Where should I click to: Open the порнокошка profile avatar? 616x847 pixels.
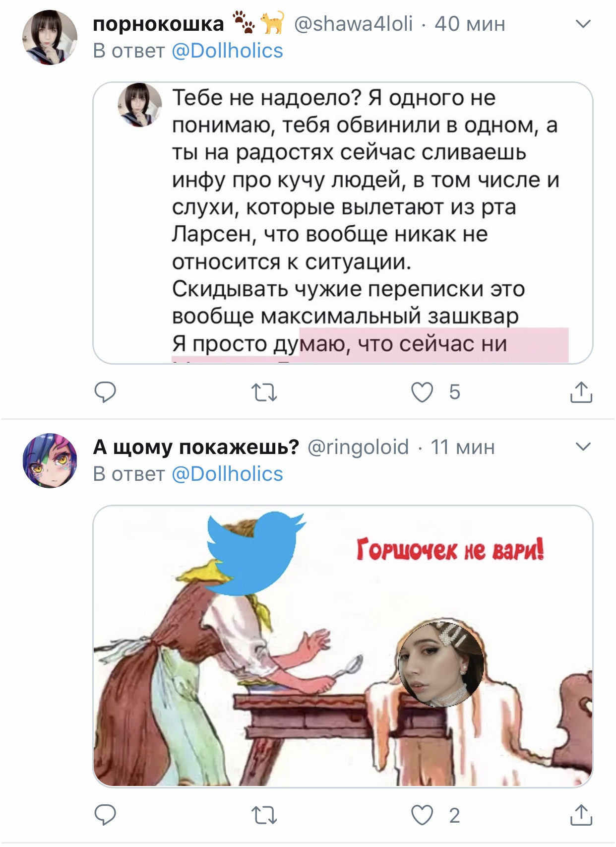[x=50, y=37]
